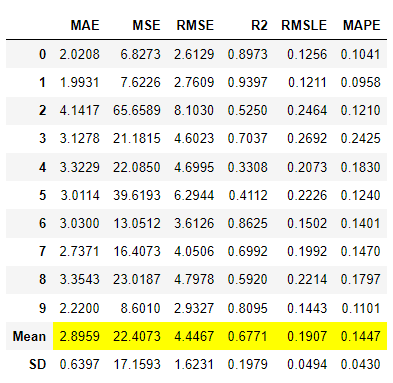Click MSE value 23.0187
Screen dimensions: 393x383
click(x=137, y=279)
